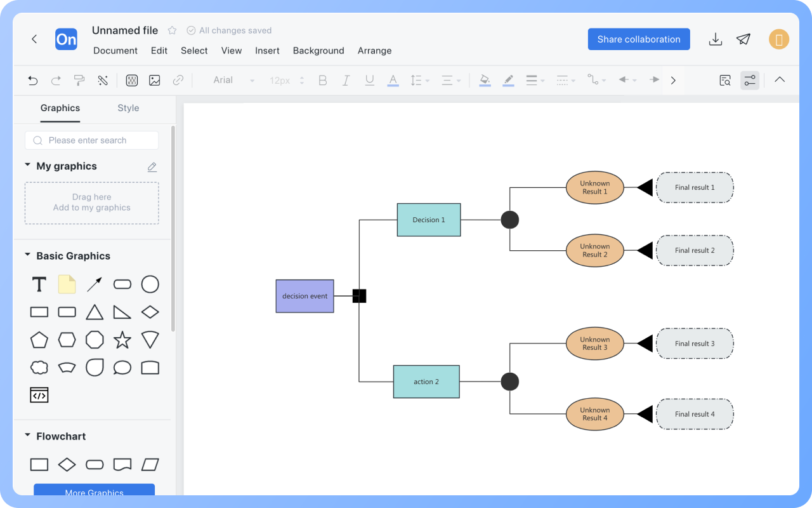The width and height of the screenshot is (812, 508).
Task: Click the insert image icon
Action: pyautogui.click(x=154, y=80)
